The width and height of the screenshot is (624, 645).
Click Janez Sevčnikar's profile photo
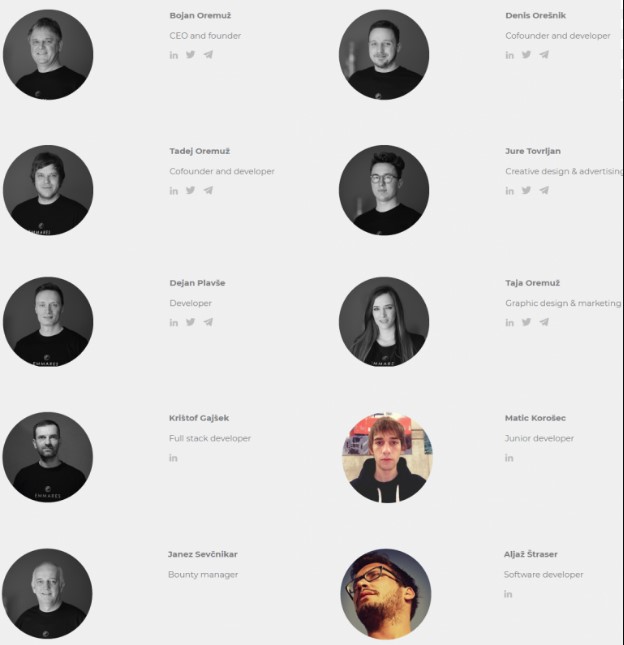pyautogui.click(x=47, y=594)
